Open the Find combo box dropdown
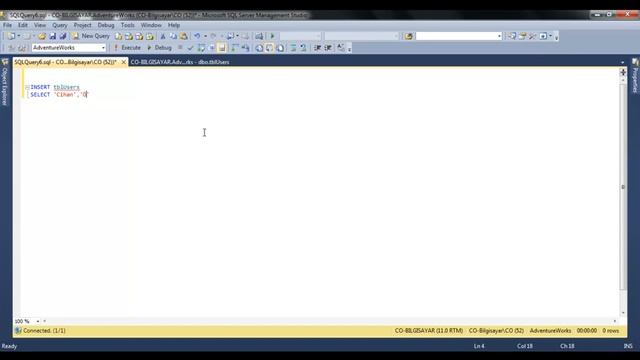This screenshot has height=360, width=640. click(x=499, y=36)
